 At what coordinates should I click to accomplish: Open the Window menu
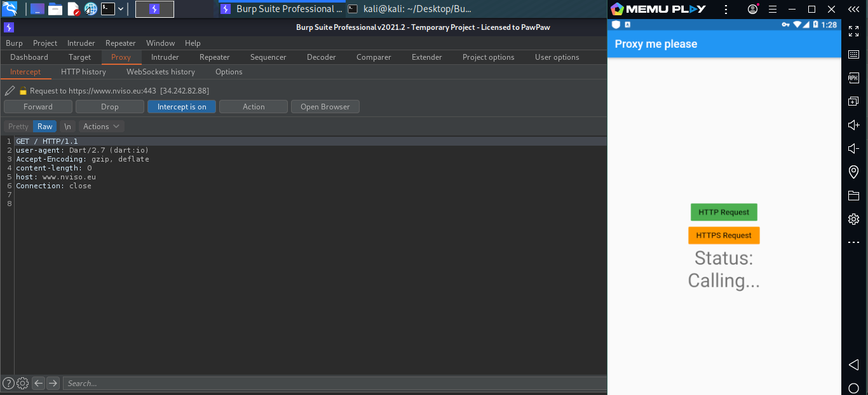[x=161, y=43]
